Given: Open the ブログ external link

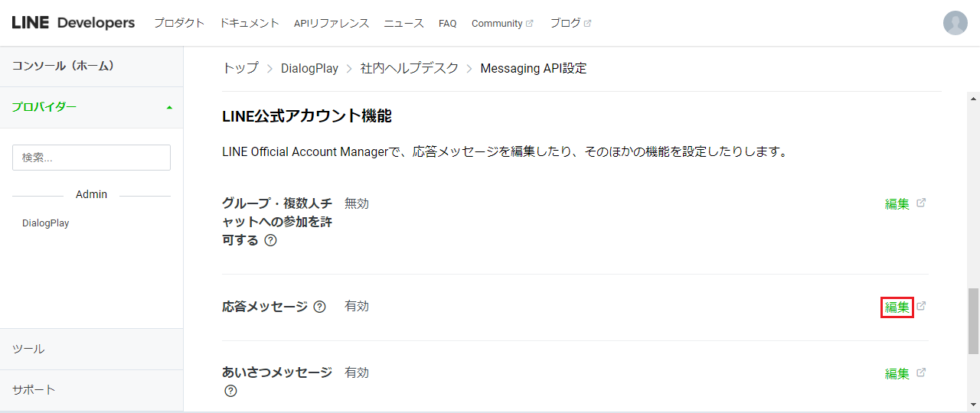Looking at the screenshot, I should point(570,23).
